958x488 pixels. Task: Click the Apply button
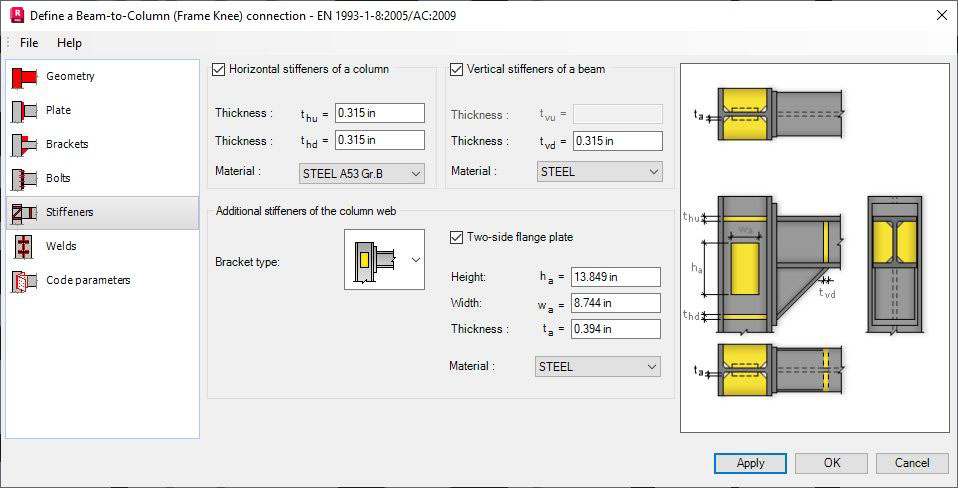coord(750,463)
